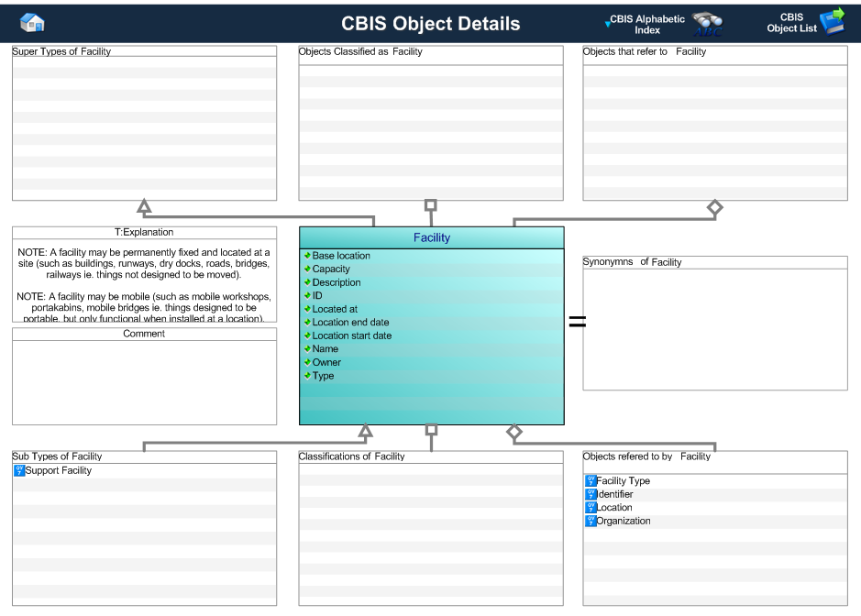
Task: Click the Classifications of Facility heading
Action: [351, 456]
